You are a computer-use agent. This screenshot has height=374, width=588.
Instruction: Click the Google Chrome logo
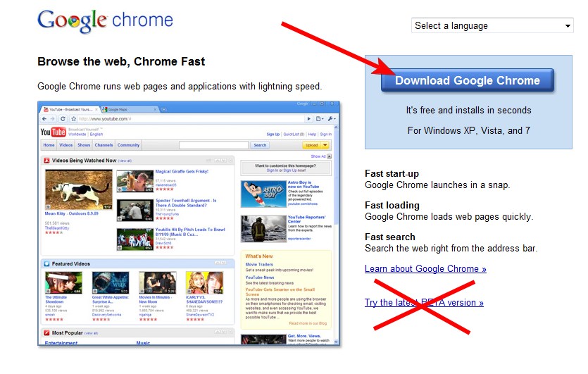coord(105,20)
